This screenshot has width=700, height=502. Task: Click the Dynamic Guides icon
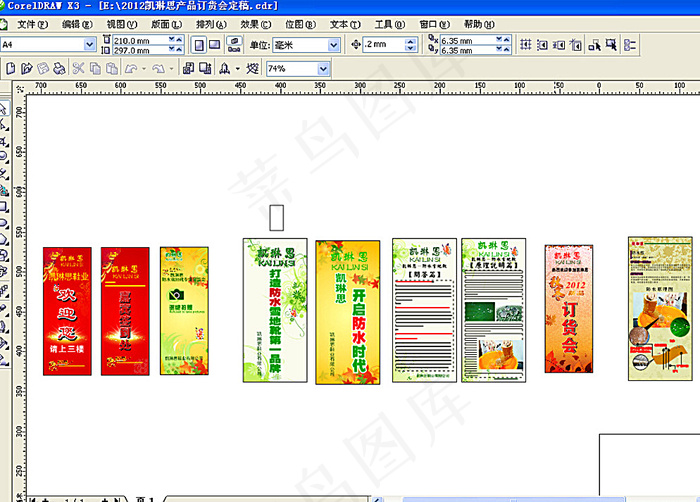pos(576,45)
